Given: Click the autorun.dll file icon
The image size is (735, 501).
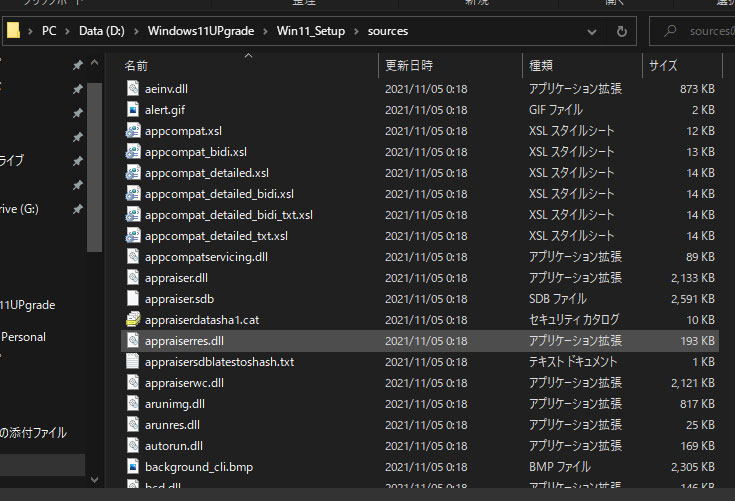Looking at the screenshot, I should 133,446.
